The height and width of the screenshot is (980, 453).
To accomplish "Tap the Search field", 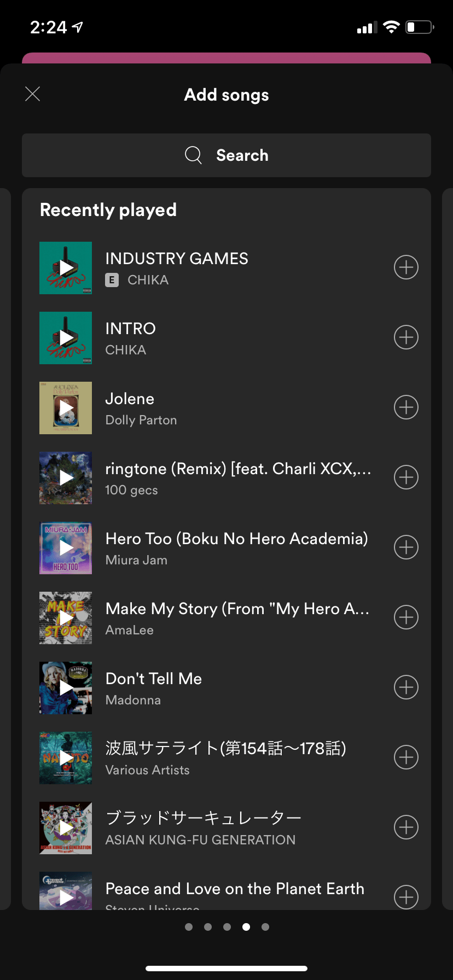I will coord(226,155).
